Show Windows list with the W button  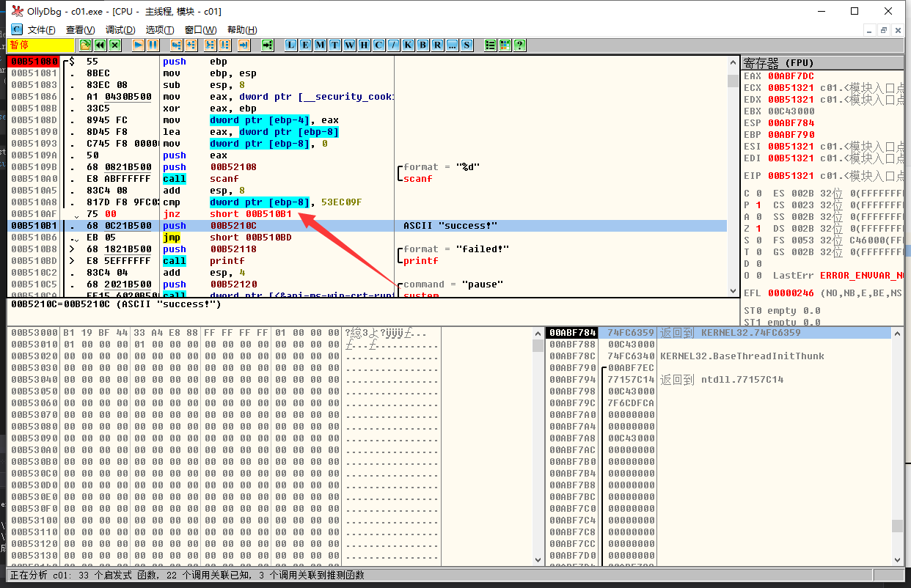coord(349,45)
